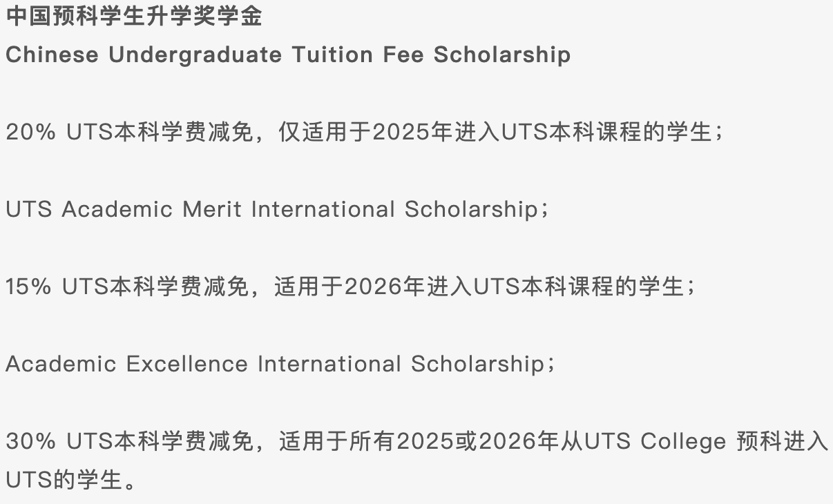Click the words Tuition Fee in heading
Screen dimensions: 833x504
(358, 55)
